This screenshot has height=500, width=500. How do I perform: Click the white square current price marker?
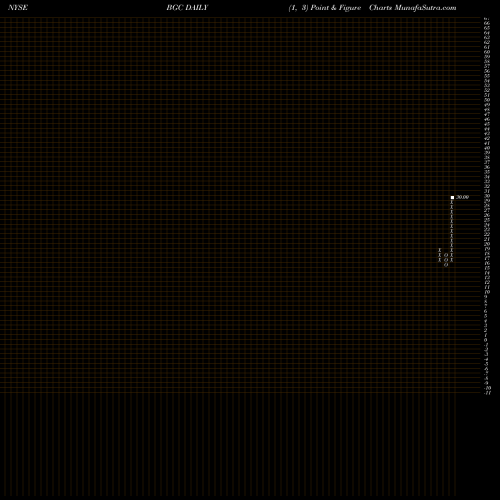click(x=452, y=197)
